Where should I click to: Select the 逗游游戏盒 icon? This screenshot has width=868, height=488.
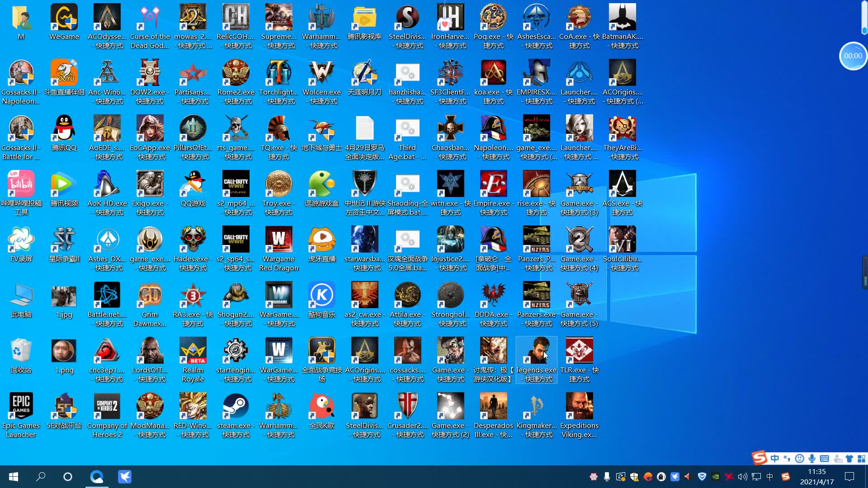[321, 188]
